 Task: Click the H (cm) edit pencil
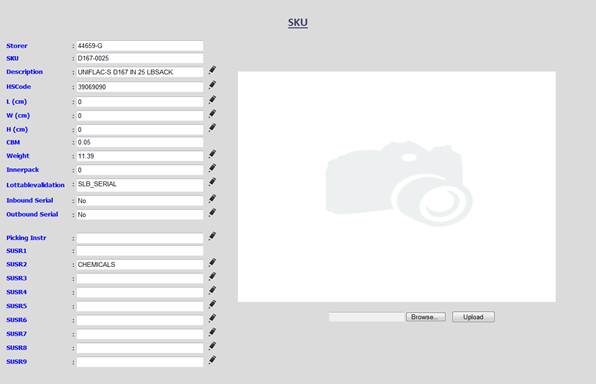[212, 128]
